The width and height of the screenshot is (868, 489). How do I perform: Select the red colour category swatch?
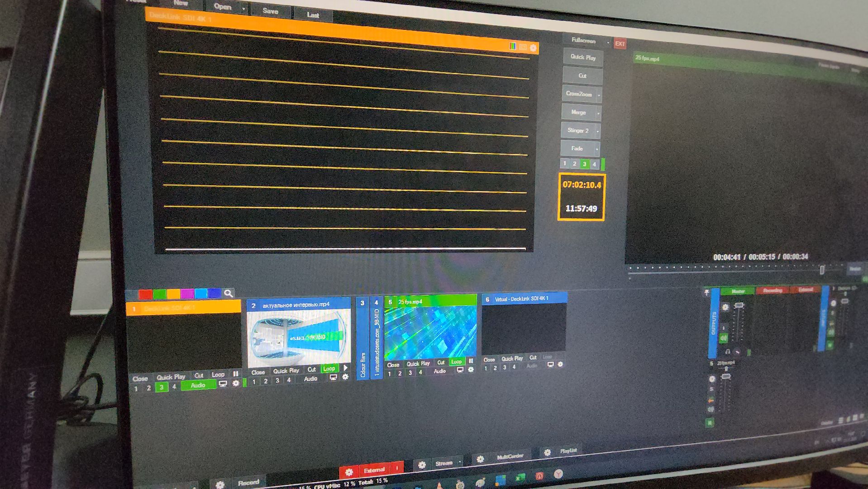[x=145, y=294]
